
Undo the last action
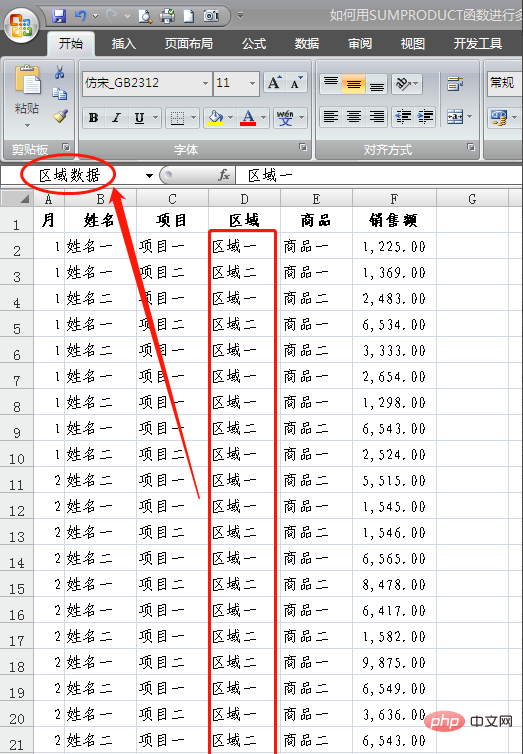click(80, 16)
